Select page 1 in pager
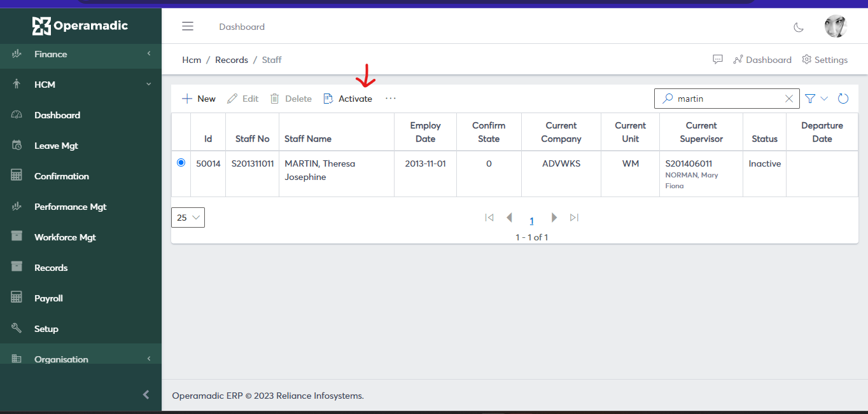The image size is (868, 414). point(531,221)
